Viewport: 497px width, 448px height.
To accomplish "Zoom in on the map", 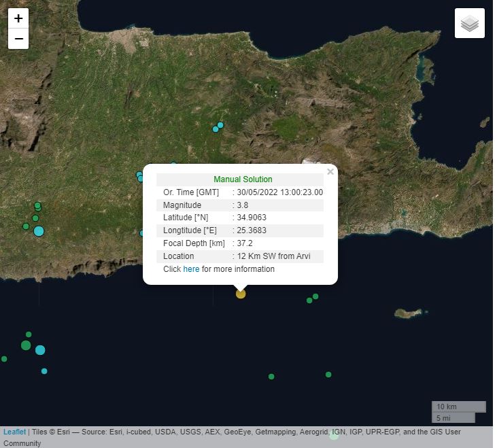I will pyautogui.click(x=18, y=18).
